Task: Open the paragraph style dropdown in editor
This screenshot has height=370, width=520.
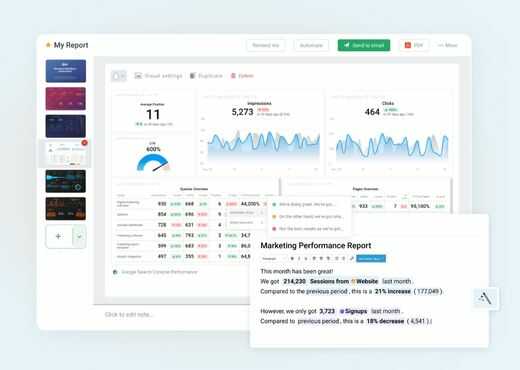Action: (274, 258)
